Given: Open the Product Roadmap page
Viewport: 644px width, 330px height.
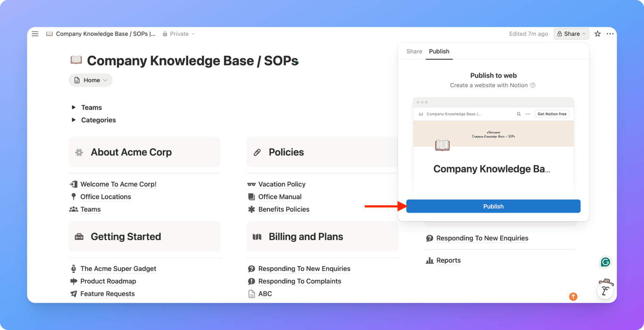Looking at the screenshot, I should coord(108,281).
